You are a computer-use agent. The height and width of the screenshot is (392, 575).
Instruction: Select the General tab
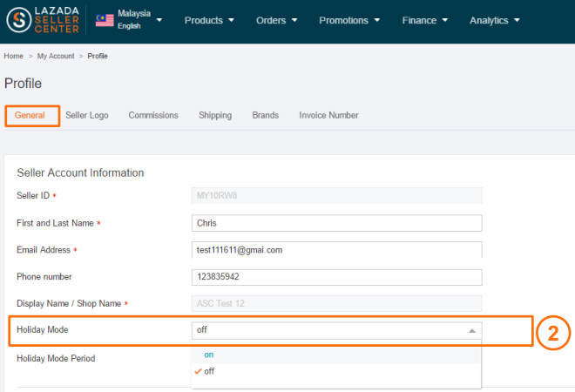(x=30, y=115)
